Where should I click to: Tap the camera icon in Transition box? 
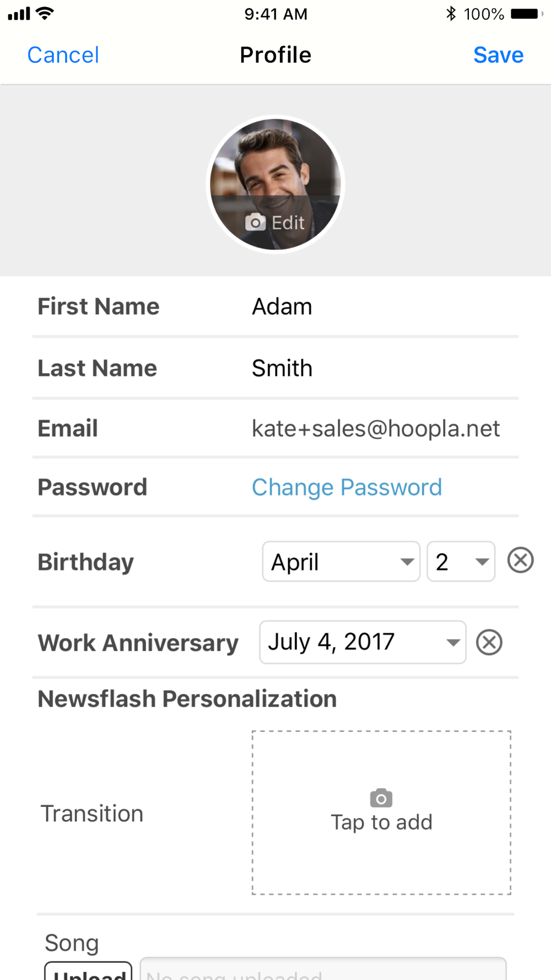point(381,798)
